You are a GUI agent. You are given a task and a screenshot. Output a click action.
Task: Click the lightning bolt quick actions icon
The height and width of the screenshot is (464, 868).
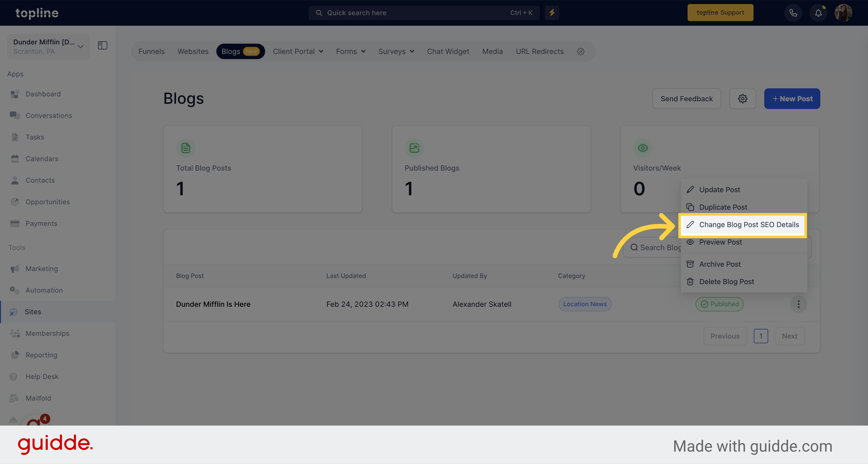[552, 13]
